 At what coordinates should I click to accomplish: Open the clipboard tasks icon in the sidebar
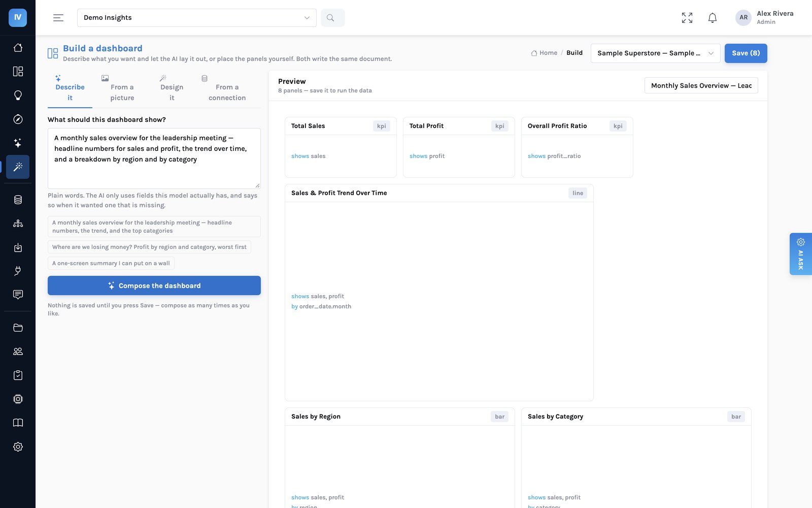point(18,375)
